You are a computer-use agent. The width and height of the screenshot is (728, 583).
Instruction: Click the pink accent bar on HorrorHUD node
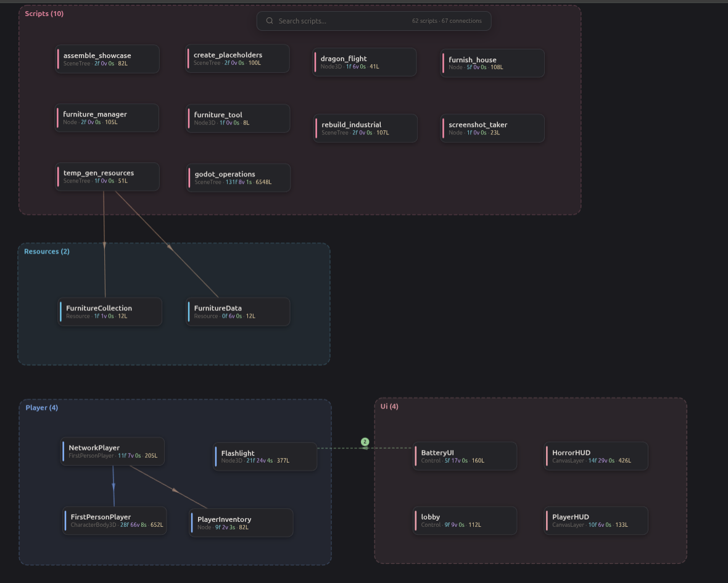[546, 456]
